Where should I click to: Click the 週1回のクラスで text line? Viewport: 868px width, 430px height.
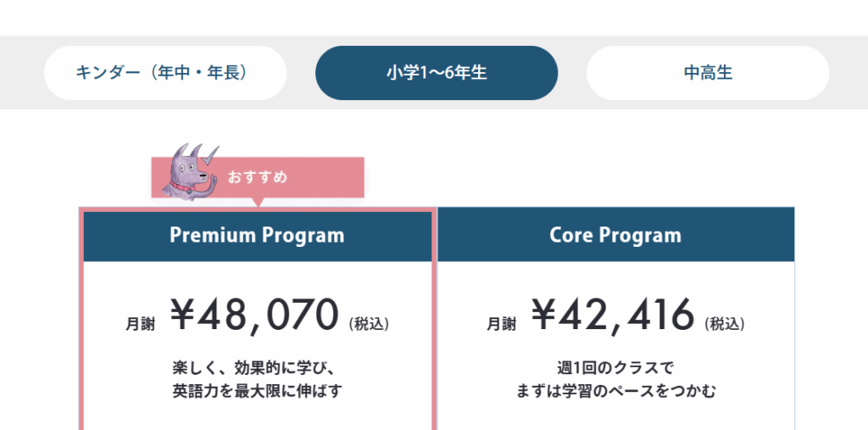pos(615,369)
